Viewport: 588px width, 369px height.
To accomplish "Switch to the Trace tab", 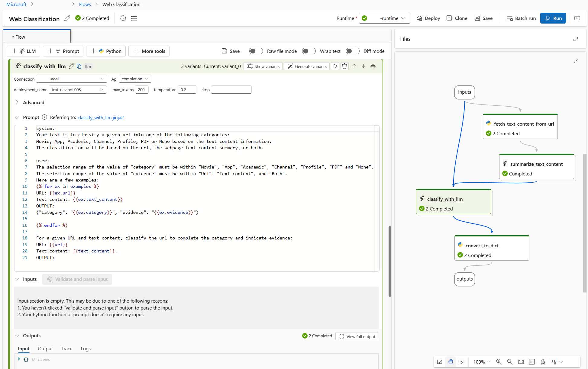I will click(x=67, y=348).
